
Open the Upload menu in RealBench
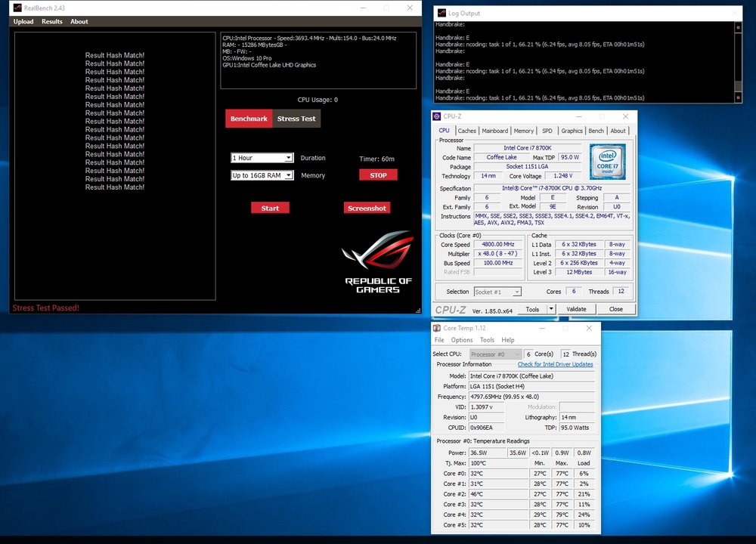point(23,22)
